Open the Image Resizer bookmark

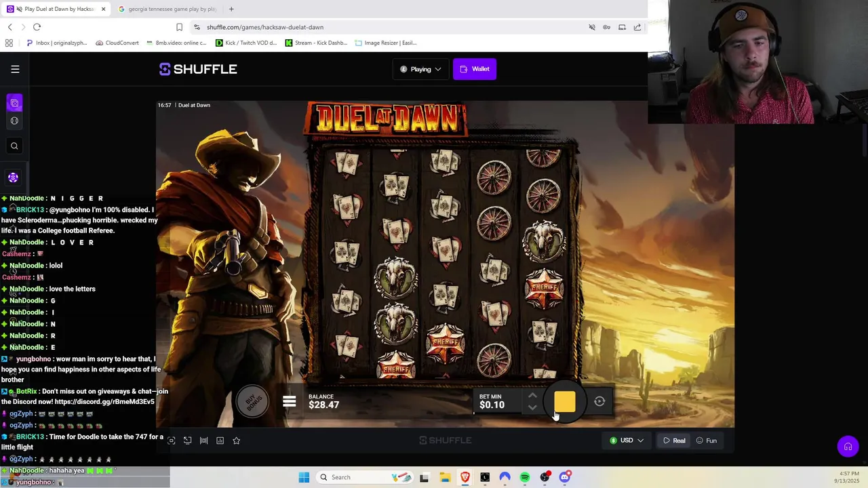coord(386,43)
